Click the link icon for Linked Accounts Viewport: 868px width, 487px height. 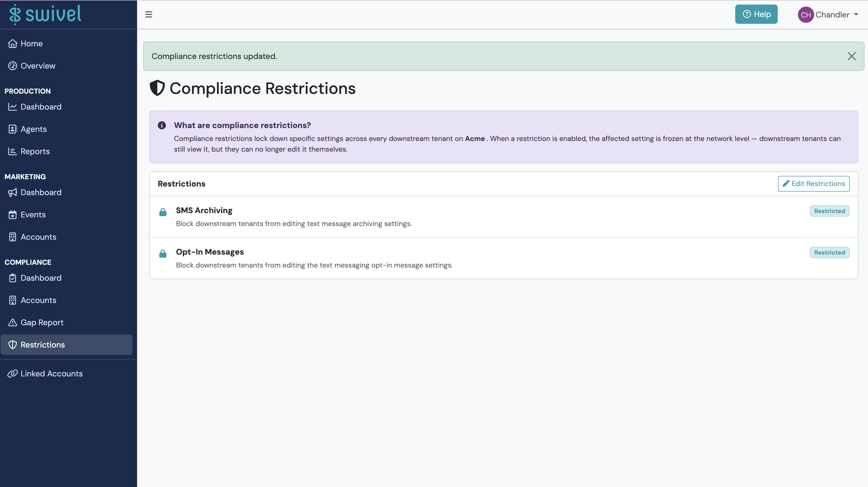pos(12,374)
